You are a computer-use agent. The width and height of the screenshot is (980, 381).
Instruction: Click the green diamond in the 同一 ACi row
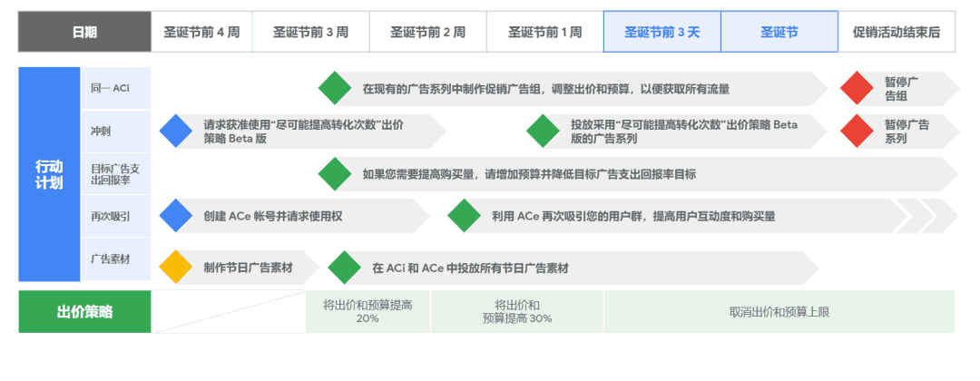(334, 88)
